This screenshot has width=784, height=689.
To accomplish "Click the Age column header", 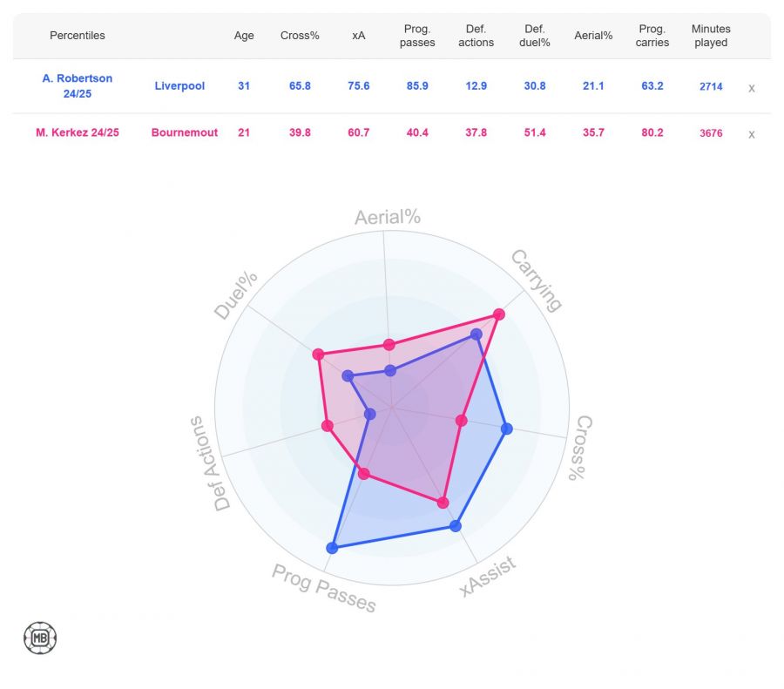I will pyautogui.click(x=244, y=36).
